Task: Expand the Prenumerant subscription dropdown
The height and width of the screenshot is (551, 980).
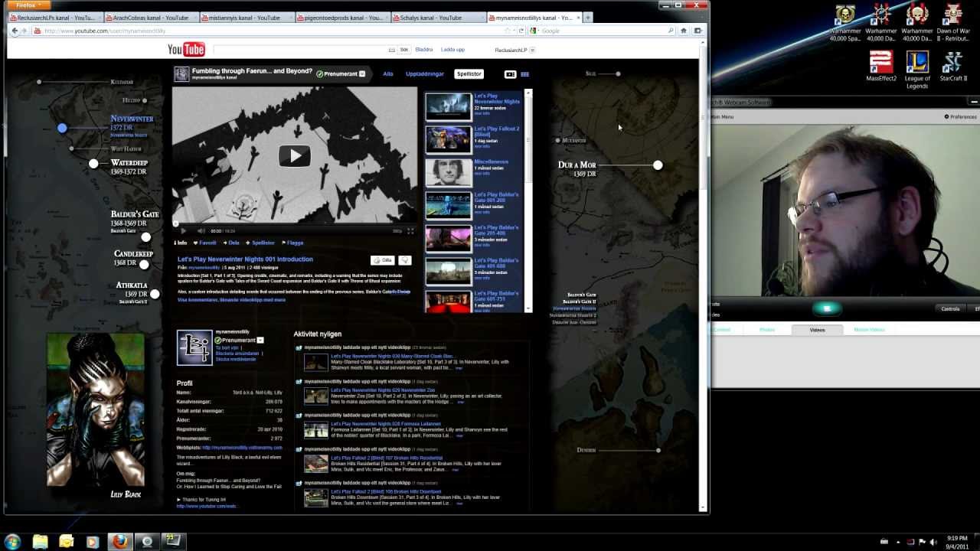Action: point(363,74)
